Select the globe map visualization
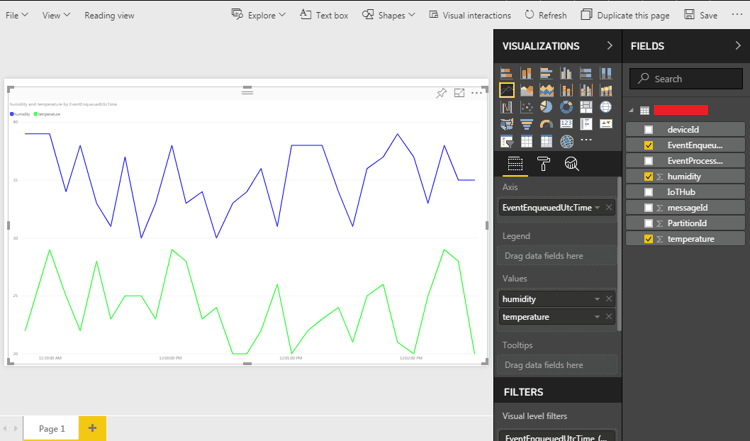Screen dimensions: 750x441 coord(606,107)
